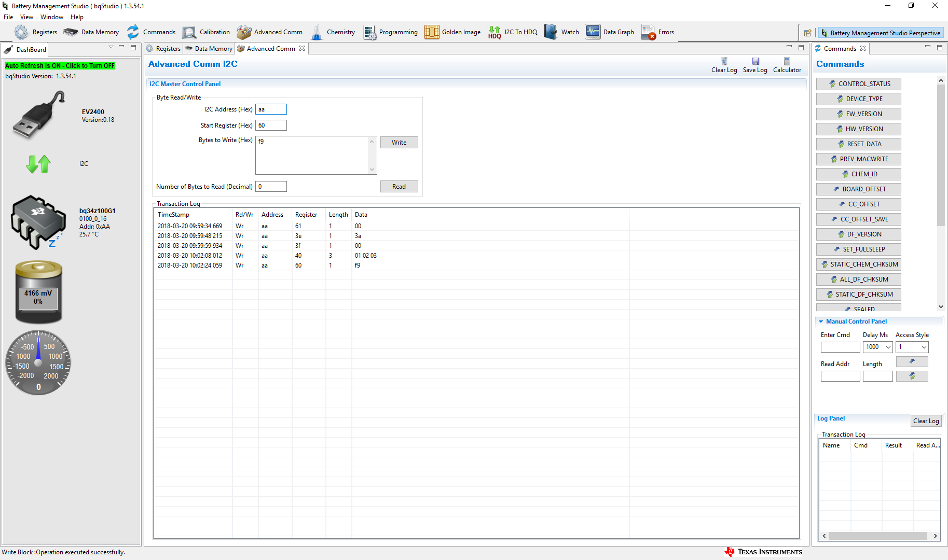The height and width of the screenshot is (560, 948).
Task: Click the bq34z100G1 chip icon
Action: tap(38, 222)
